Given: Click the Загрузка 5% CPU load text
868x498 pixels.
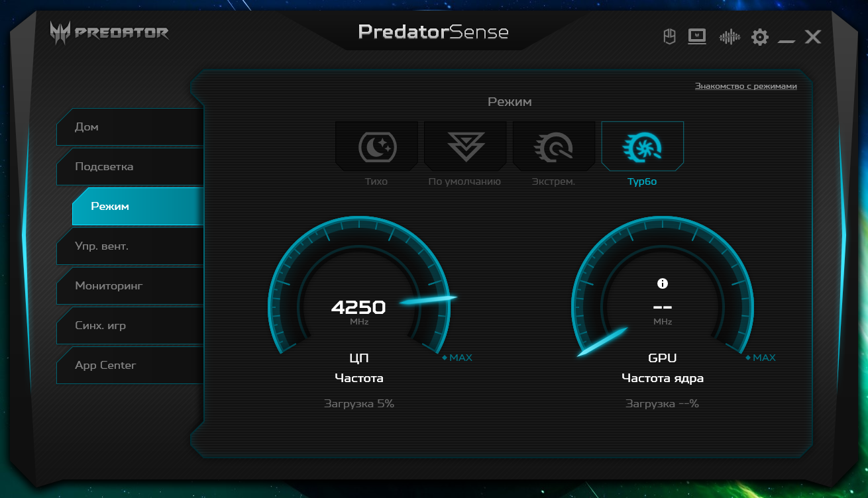Looking at the screenshot, I should pos(359,403).
